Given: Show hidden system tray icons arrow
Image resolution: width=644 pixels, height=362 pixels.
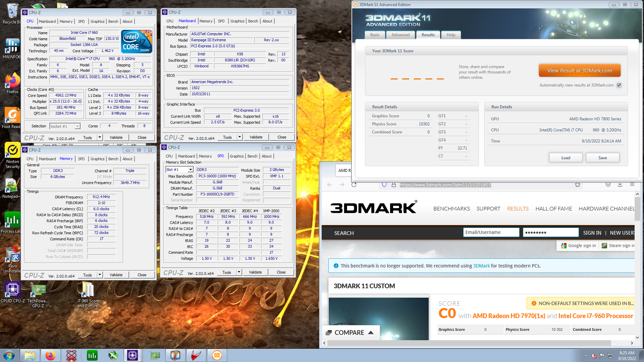Looking at the screenshot, I should coord(586,356).
